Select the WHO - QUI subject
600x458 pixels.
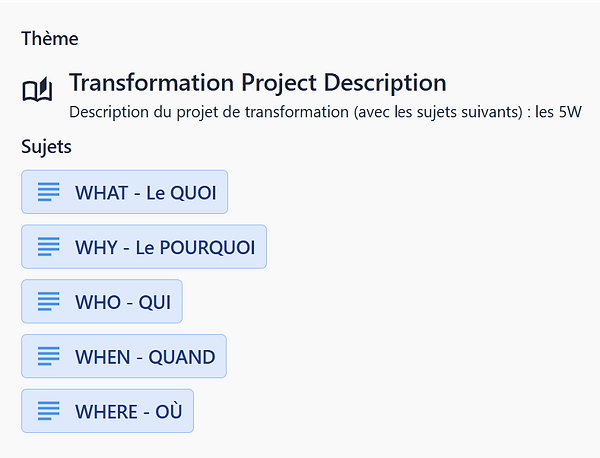pyautogui.click(x=122, y=302)
